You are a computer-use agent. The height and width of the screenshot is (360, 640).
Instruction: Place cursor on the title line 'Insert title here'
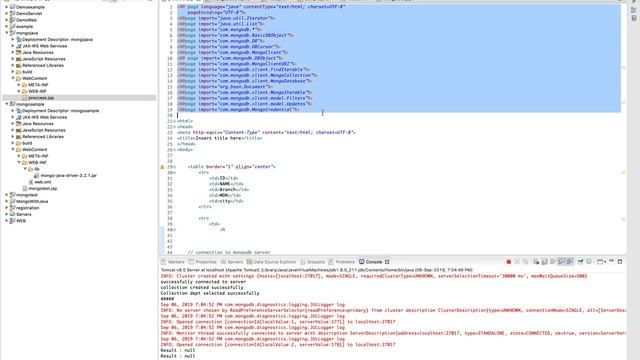pos(220,138)
